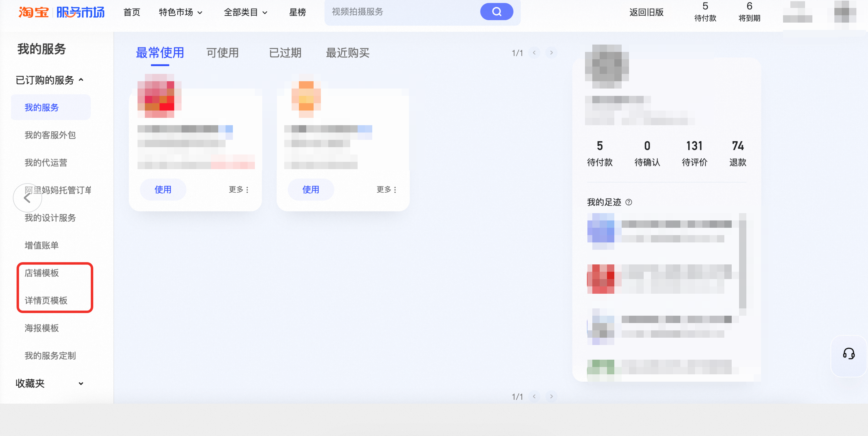The image size is (868, 436).
Task: Click the help icon next to 我的足迹
Action: (628, 202)
